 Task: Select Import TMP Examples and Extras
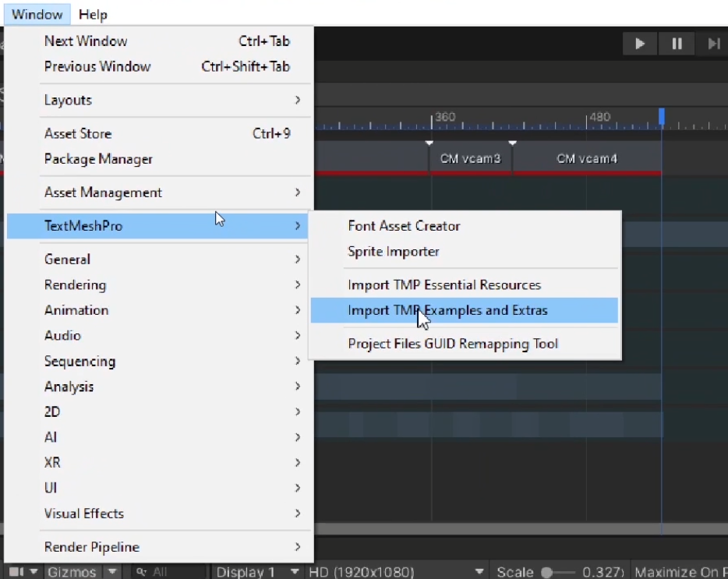click(x=447, y=310)
